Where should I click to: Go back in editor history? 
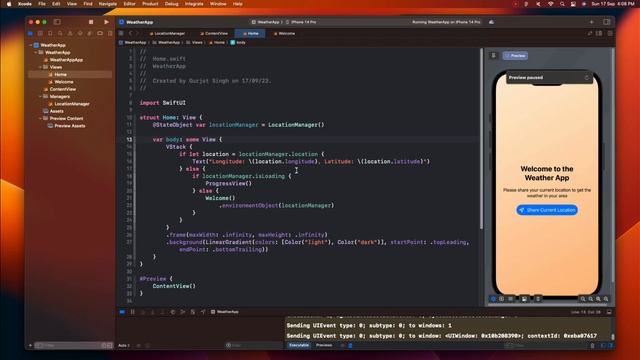pyautogui.click(x=131, y=33)
